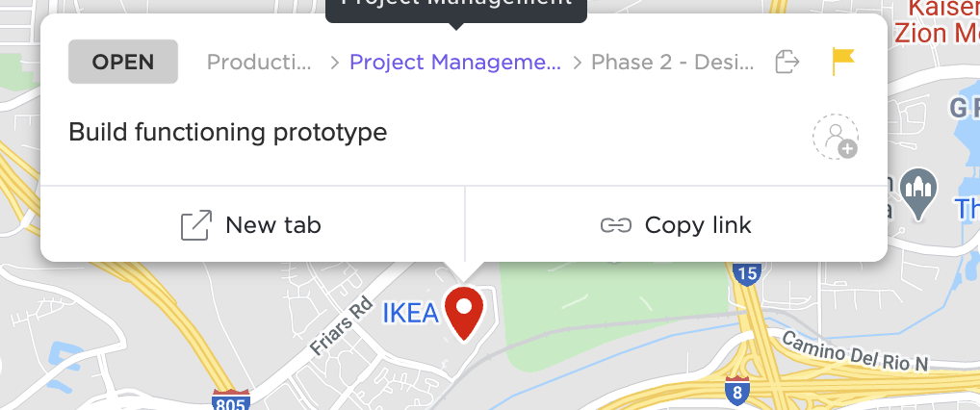Click the Interstate 15 shield on the map
Image resolution: width=980 pixels, height=410 pixels.
[x=746, y=273]
